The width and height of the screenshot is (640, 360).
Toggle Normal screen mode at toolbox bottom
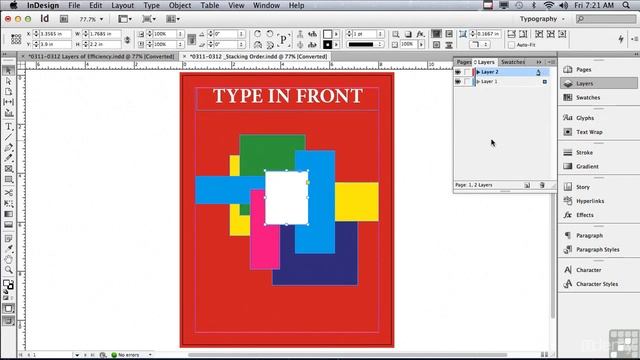pyautogui.click(x=8, y=309)
